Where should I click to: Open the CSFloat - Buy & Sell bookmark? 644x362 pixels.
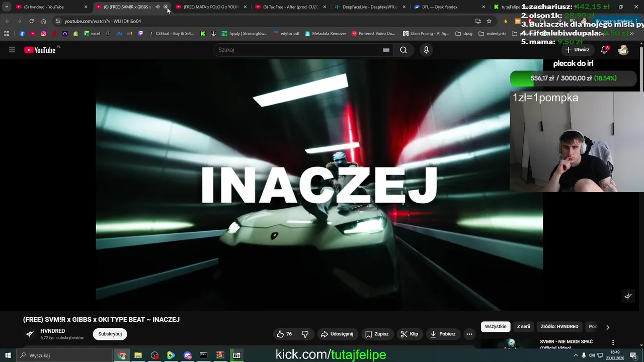[x=172, y=34]
